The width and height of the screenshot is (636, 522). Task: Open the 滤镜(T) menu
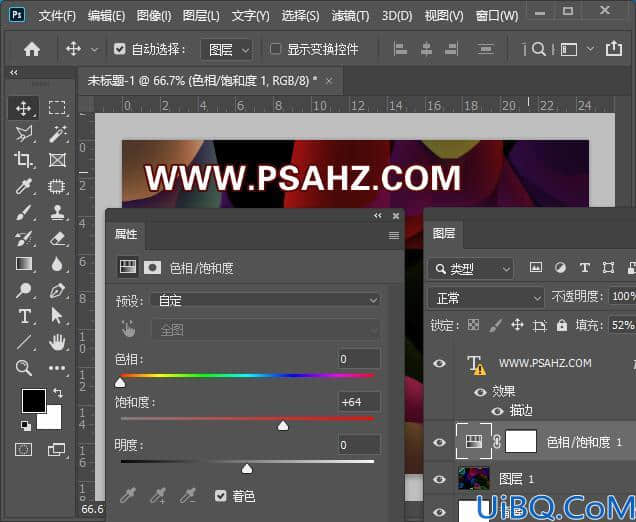pos(350,16)
